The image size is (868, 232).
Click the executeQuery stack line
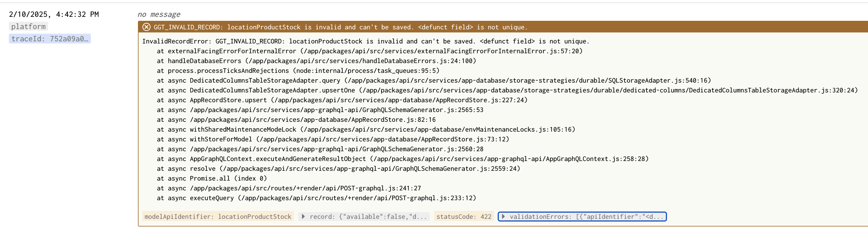[317, 198]
